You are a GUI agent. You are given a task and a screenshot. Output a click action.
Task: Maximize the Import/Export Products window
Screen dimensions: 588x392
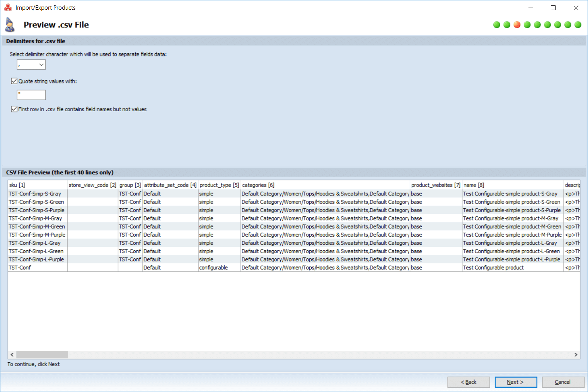point(553,8)
